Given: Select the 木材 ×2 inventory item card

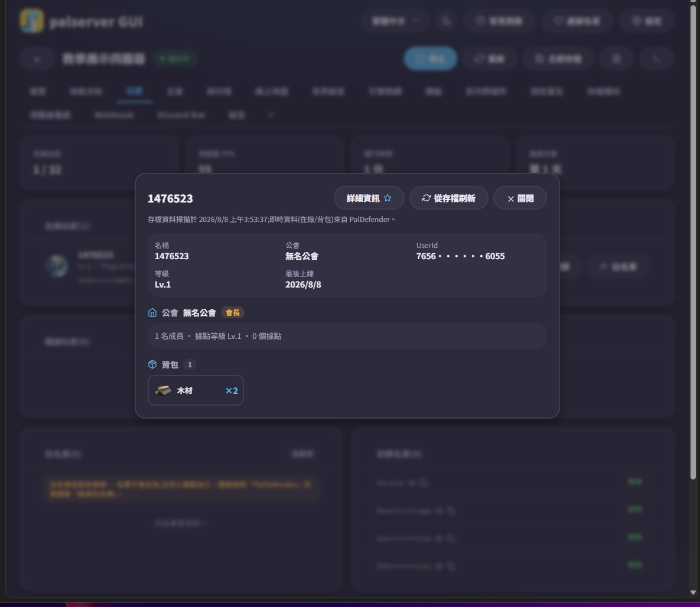Looking at the screenshot, I should (196, 390).
